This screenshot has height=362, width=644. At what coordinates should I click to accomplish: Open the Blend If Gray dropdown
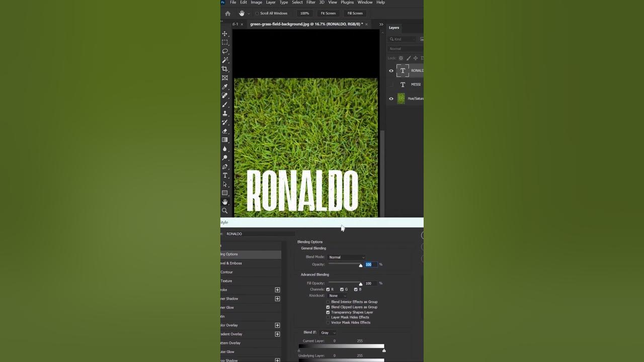pos(328,333)
